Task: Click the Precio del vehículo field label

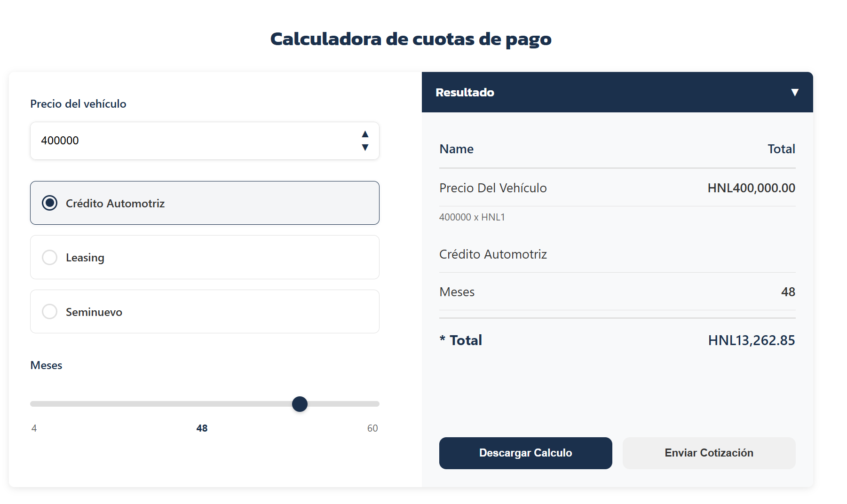Action: [78, 104]
